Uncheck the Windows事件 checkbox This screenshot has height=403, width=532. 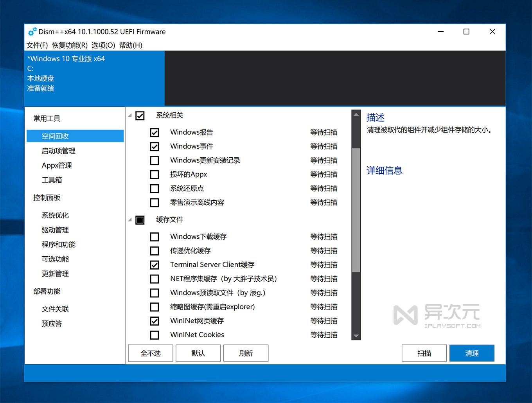click(x=155, y=147)
